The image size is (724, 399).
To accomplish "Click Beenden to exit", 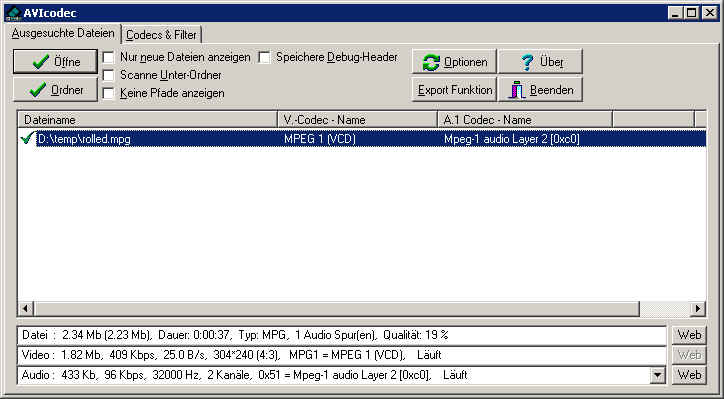I will click(x=540, y=90).
